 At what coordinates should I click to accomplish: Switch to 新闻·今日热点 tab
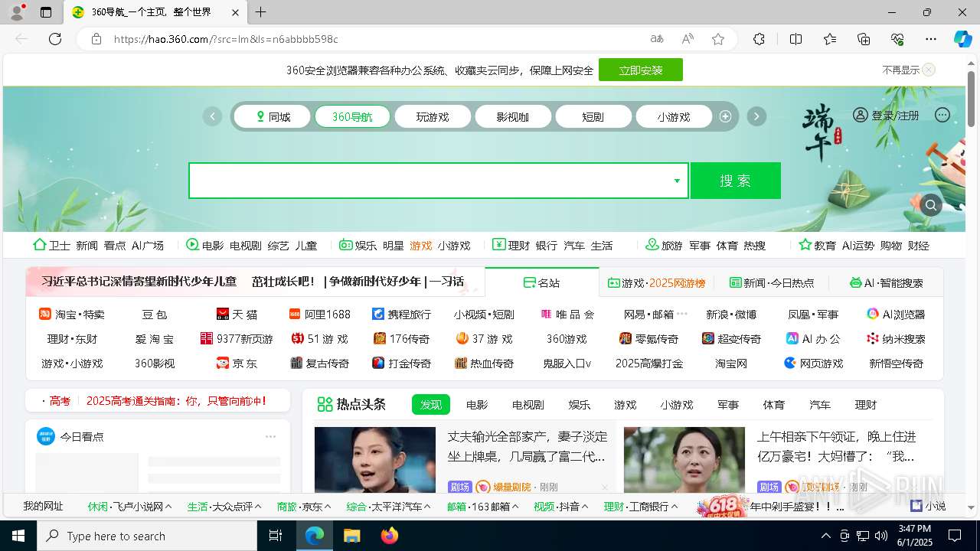point(772,282)
